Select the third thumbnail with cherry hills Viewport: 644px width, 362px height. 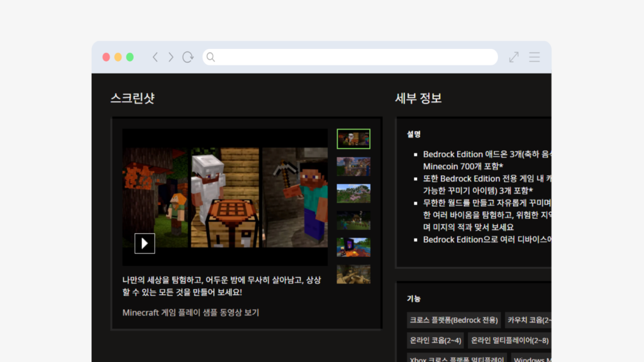pyautogui.click(x=353, y=194)
